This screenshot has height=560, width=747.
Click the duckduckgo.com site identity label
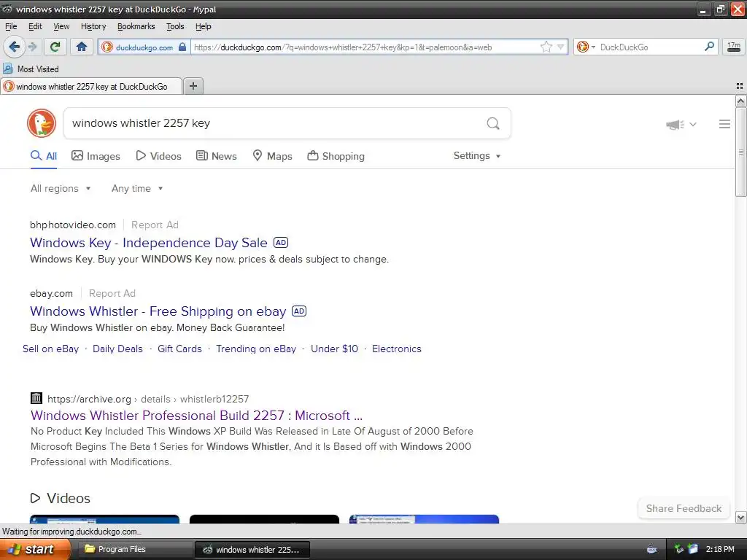pos(144,47)
